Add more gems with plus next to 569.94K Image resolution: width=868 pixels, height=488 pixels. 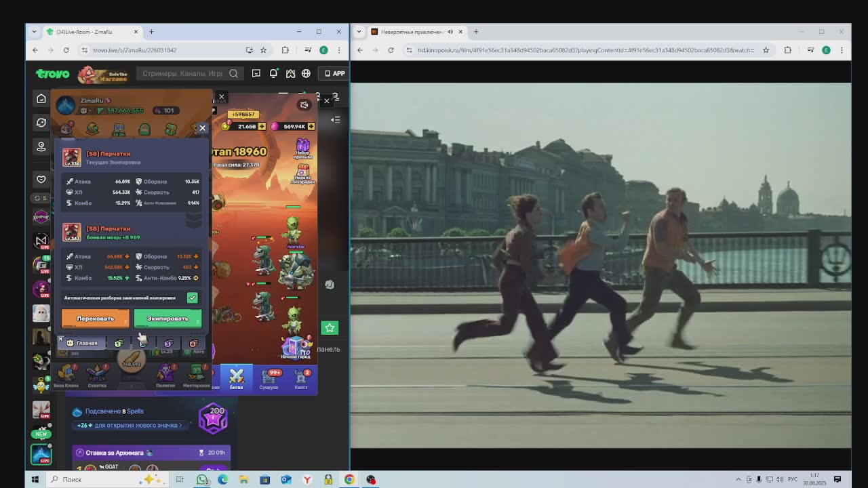pyautogui.click(x=311, y=126)
